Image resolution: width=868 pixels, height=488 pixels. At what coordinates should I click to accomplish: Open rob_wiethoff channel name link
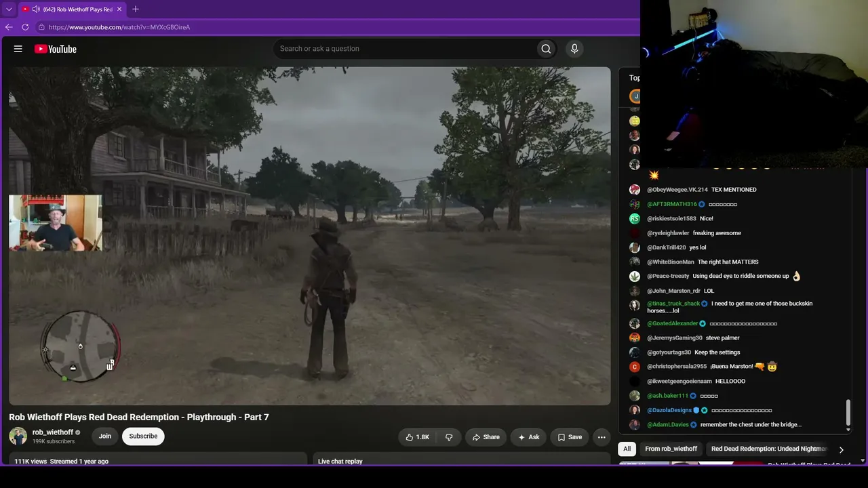[x=53, y=432]
